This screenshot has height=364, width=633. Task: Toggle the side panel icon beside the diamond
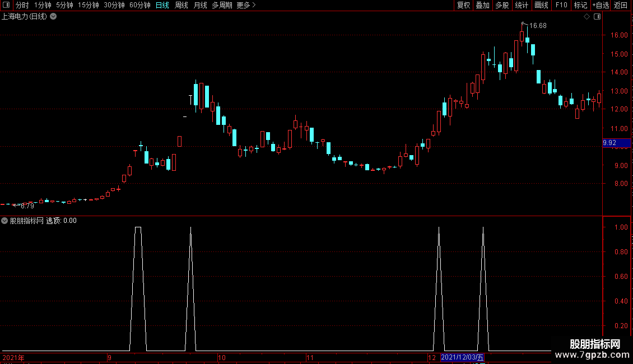point(597,17)
